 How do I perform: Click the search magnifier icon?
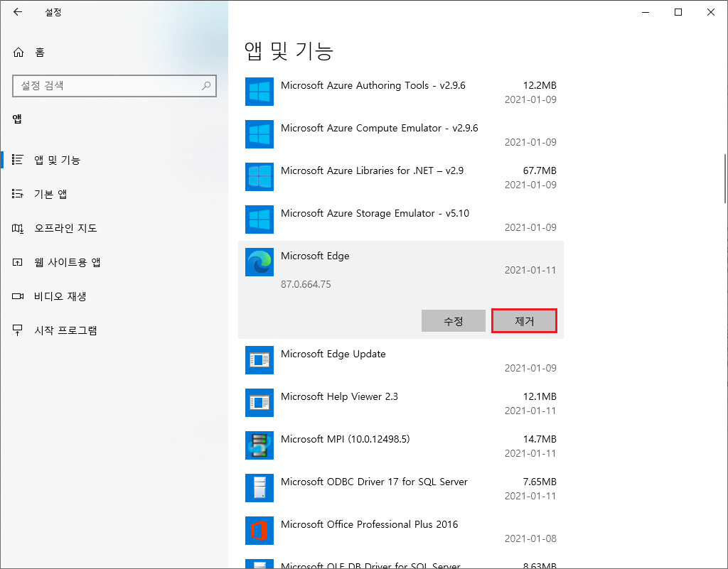pyautogui.click(x=206, y=86)
